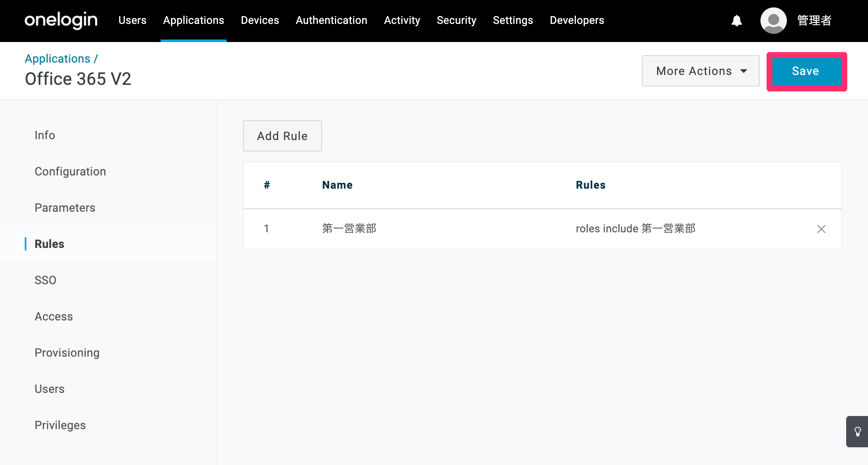Open the Authentication menu
868x465 pixels.
[332, 20]
